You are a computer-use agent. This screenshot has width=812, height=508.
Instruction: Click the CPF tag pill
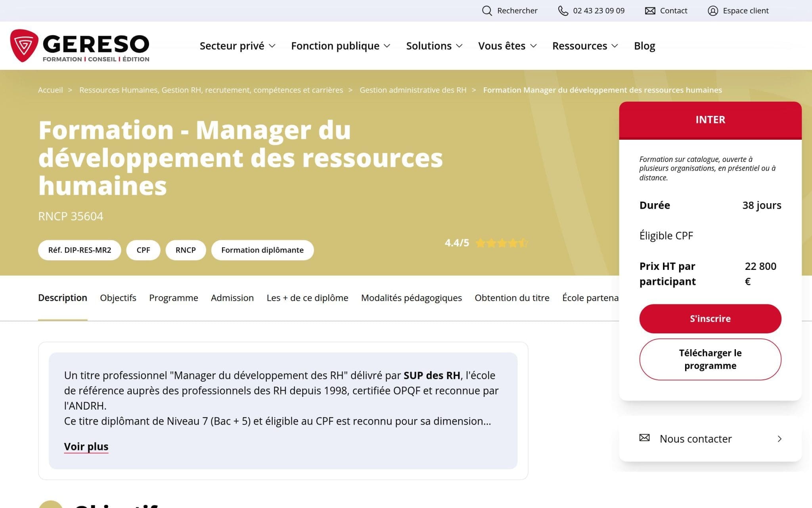point(143,250)
